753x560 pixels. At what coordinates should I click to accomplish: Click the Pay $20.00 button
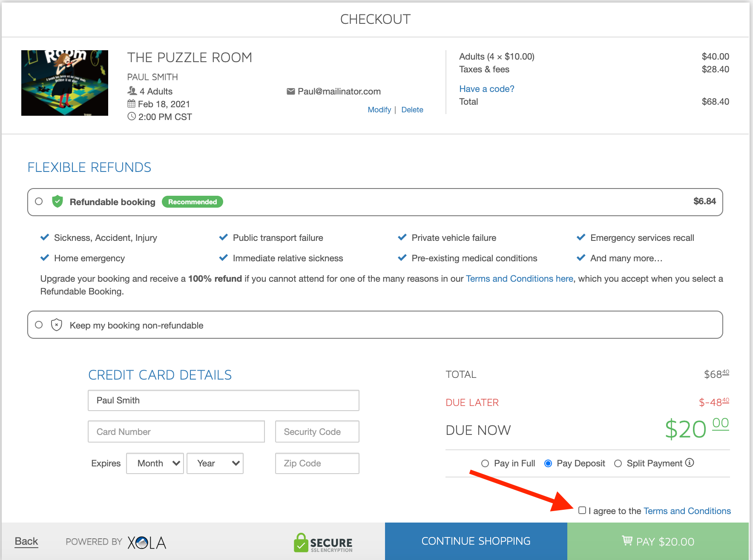[658, 541]
